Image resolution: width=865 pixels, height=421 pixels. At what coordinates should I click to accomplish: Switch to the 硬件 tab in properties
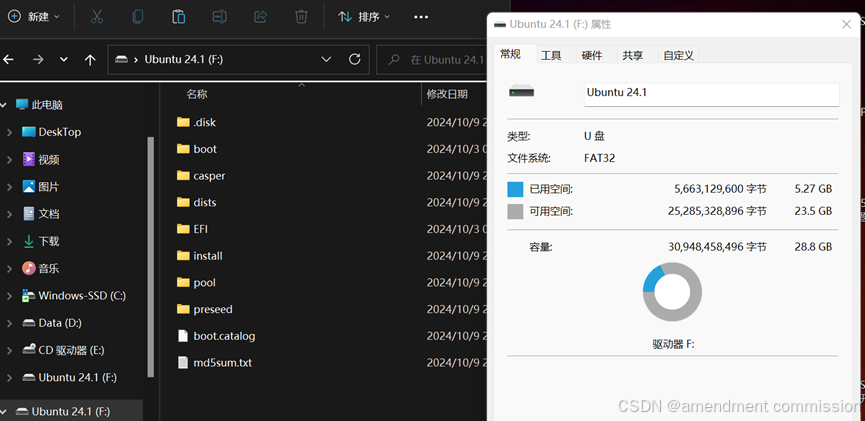[x=592, y=55]
